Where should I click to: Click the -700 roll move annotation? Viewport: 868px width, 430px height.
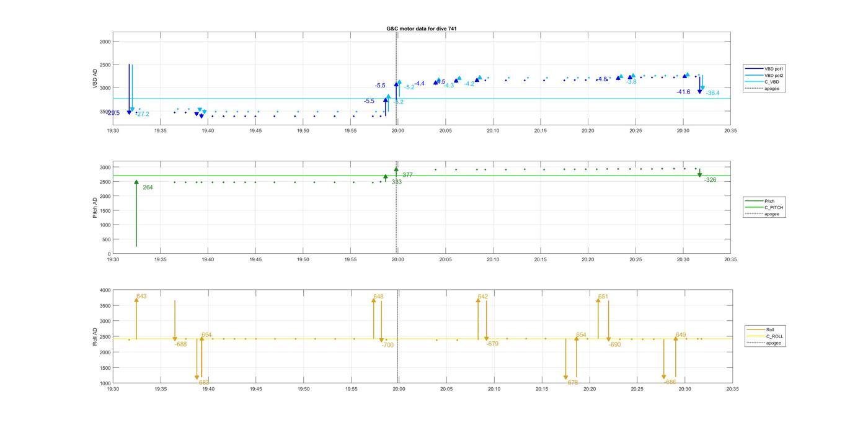[x=387, y=345]
